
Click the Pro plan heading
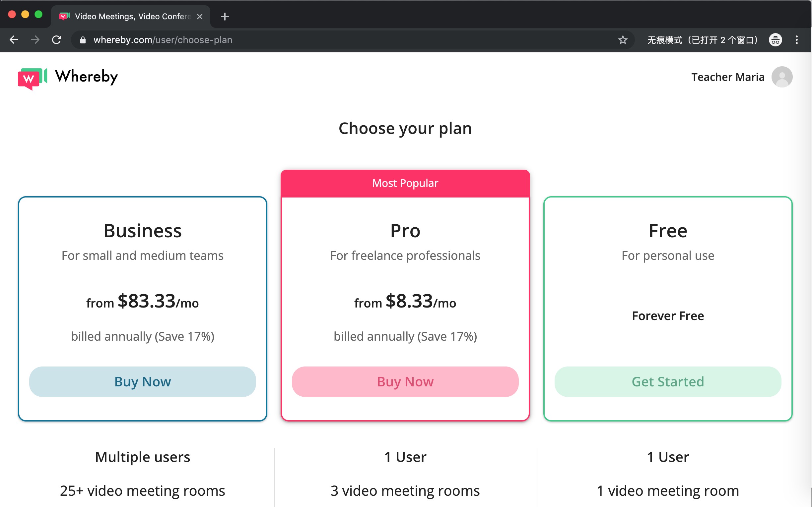click(x=405, y=231)
